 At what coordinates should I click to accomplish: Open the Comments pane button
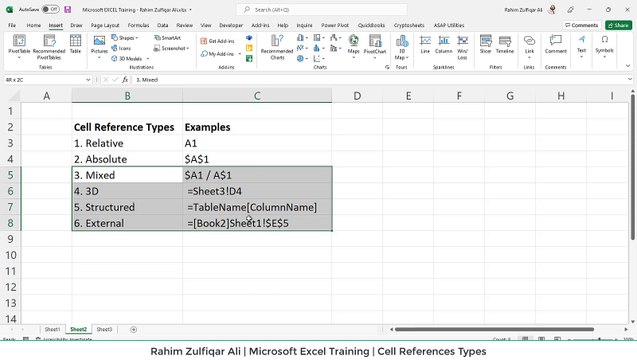point(582,25)
